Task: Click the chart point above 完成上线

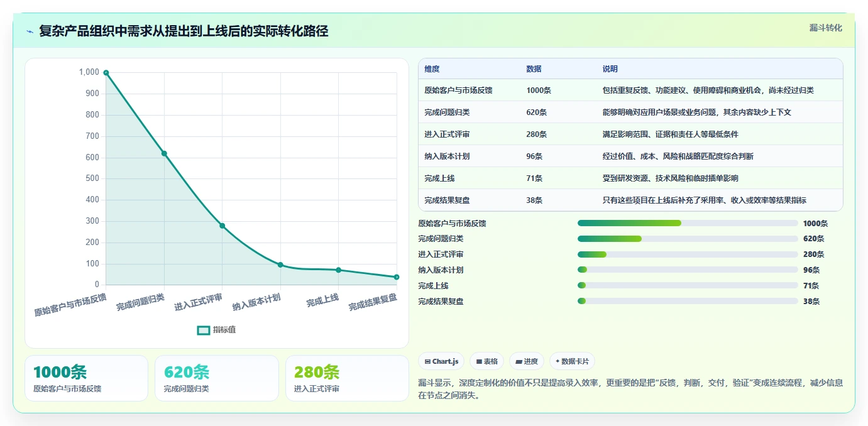Action: (338, 270)
